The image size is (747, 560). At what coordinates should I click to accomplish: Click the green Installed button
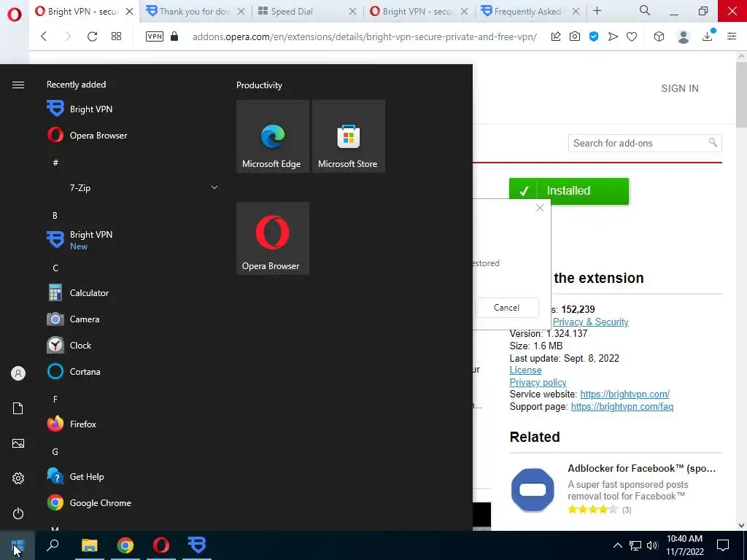[569, 191]
